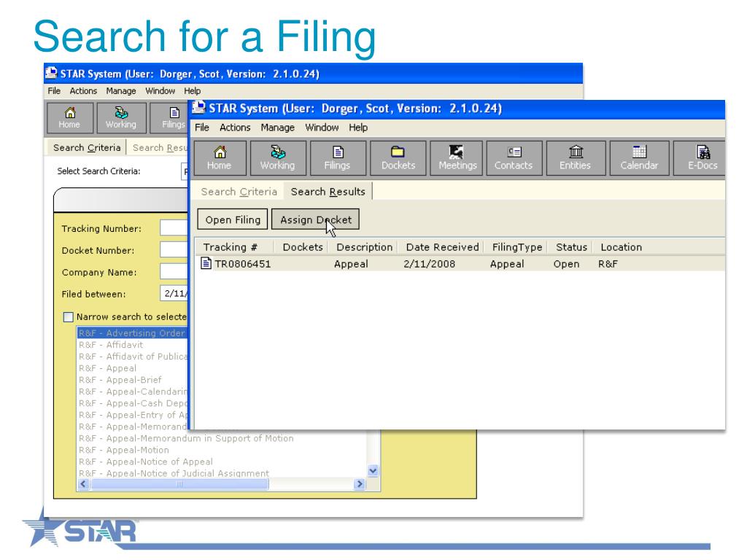This screenshot has height=560, width=747.
Task: Click the 2/11/2008 date received cell
Action: pos(429,264)
